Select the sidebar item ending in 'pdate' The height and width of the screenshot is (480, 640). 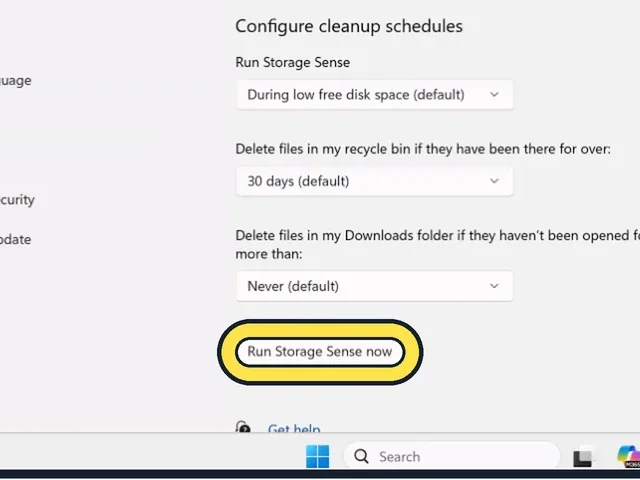[x=16, y=240]
